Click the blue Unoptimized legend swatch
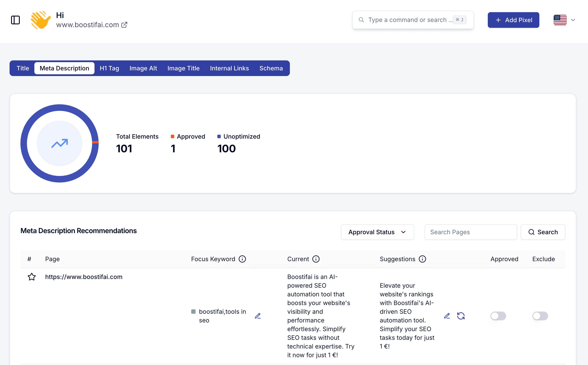This screenshot has height=365, width=588. [x=219, y=137]
